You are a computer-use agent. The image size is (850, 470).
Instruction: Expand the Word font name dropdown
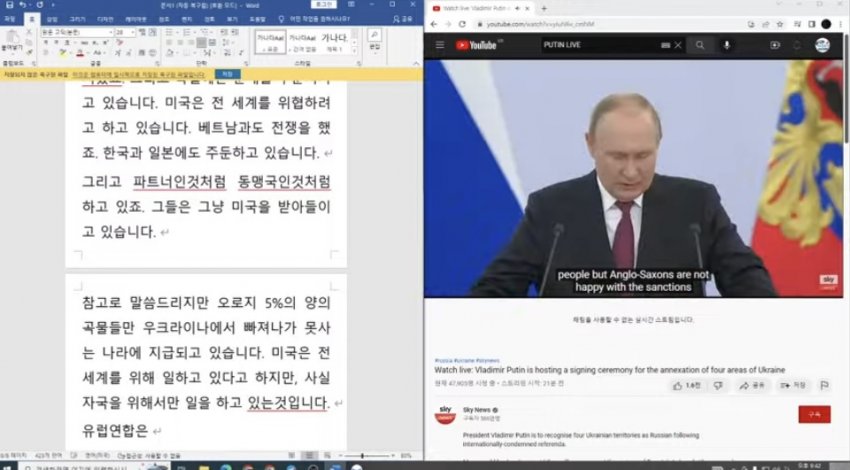(110, 32)
